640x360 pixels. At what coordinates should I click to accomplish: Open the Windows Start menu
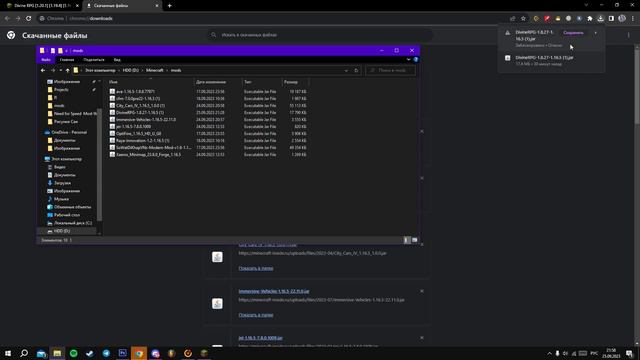coord(8,353)
